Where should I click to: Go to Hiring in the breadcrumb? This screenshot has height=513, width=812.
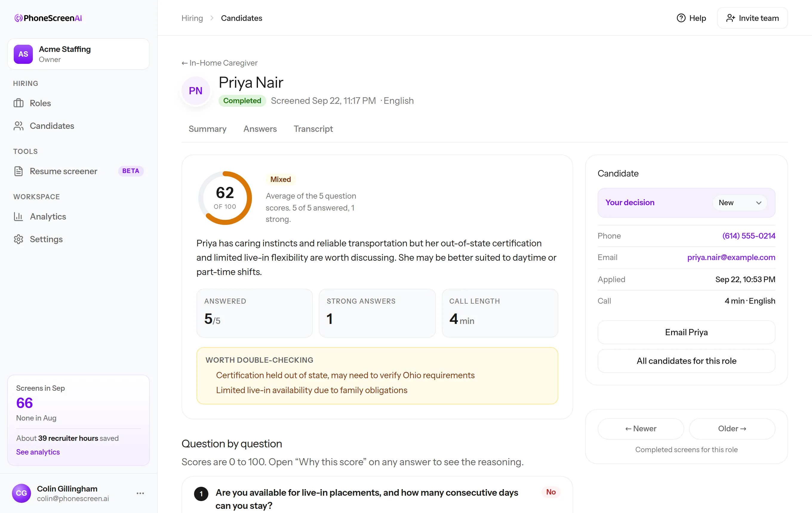point(192,18)
